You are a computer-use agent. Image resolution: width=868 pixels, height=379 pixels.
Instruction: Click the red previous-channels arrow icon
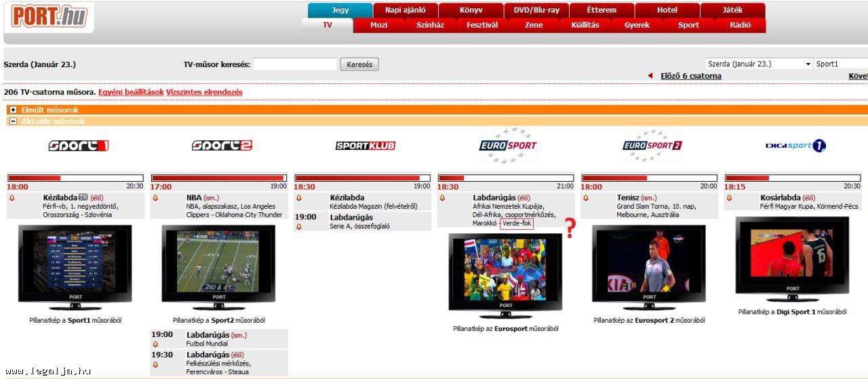coord(650,76)
